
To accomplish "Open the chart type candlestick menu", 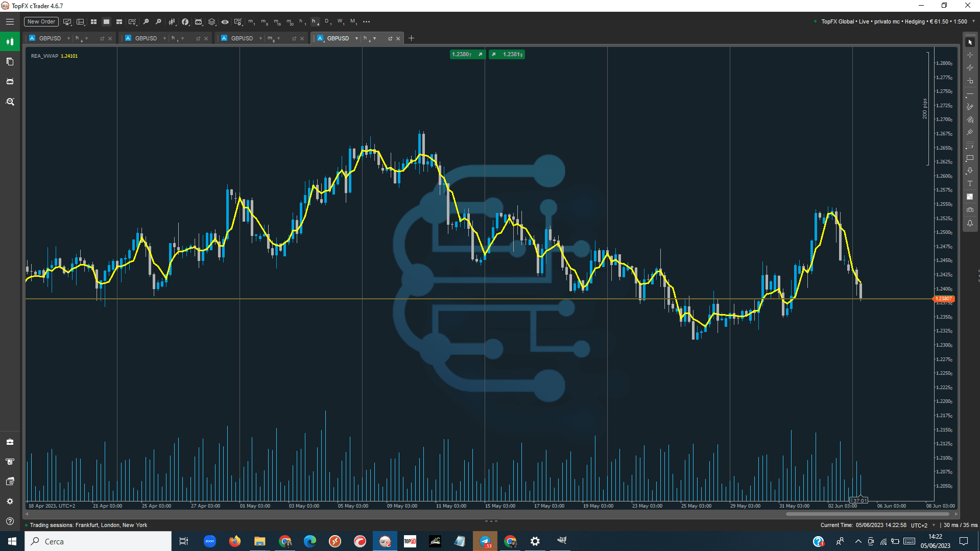I will [172, 21].
